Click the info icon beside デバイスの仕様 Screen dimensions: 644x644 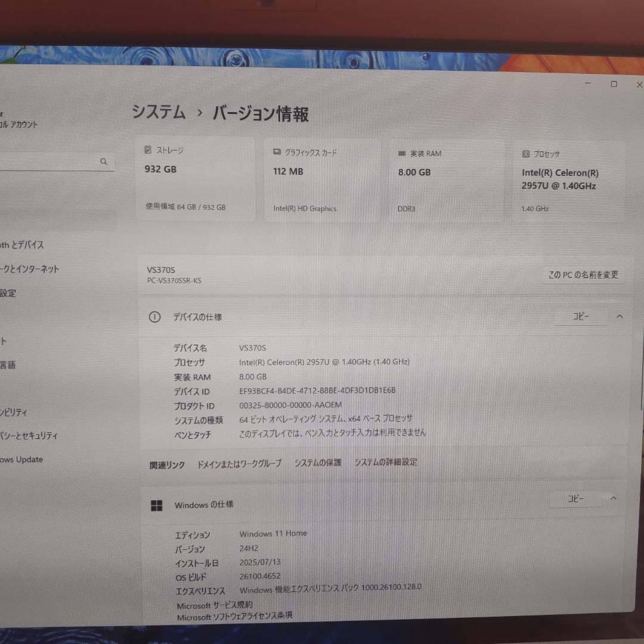coord(154,317)
